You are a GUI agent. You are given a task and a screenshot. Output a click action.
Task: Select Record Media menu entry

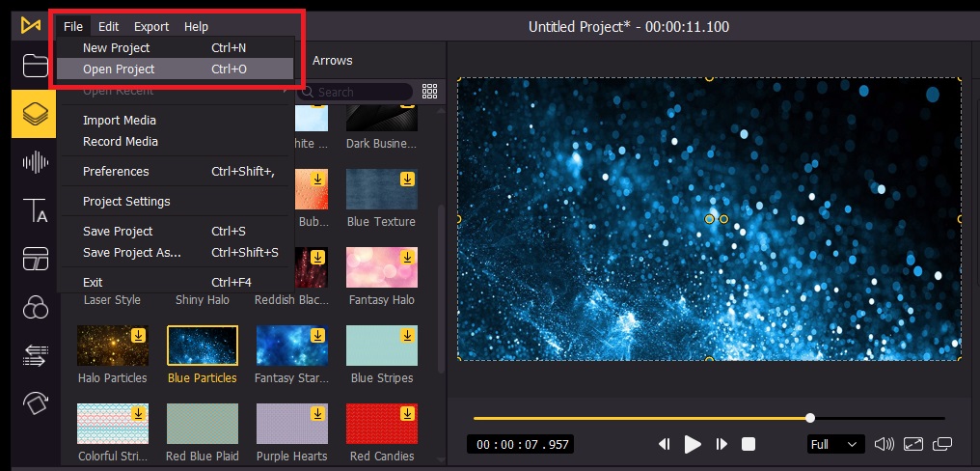click(x=175, y=141)
